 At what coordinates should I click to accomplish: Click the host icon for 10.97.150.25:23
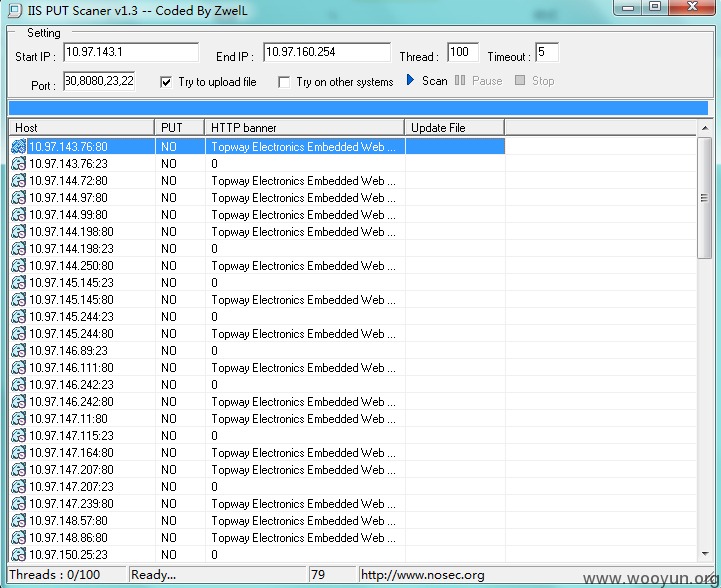(18, 554)
